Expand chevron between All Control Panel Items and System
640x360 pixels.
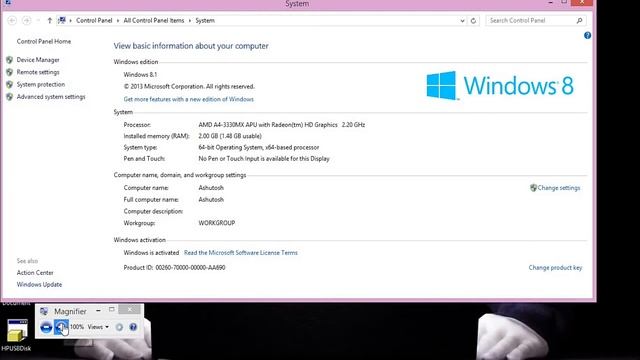pos(190,20)
